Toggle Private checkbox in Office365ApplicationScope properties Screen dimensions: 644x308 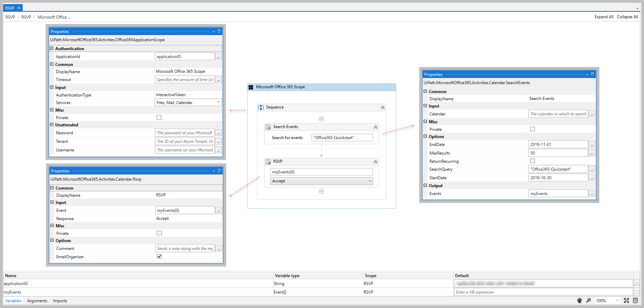point(159,117)
